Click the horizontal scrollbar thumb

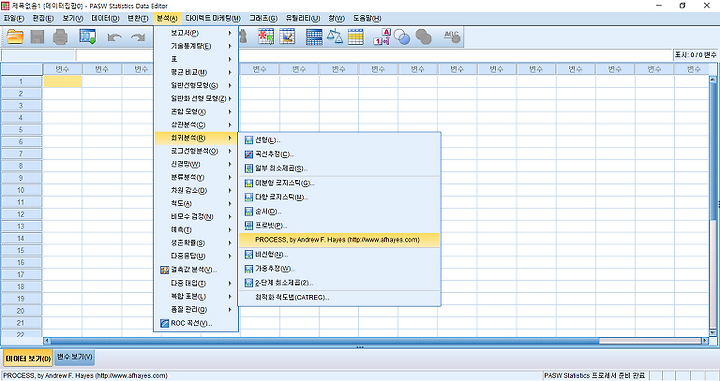pos(325,341)
